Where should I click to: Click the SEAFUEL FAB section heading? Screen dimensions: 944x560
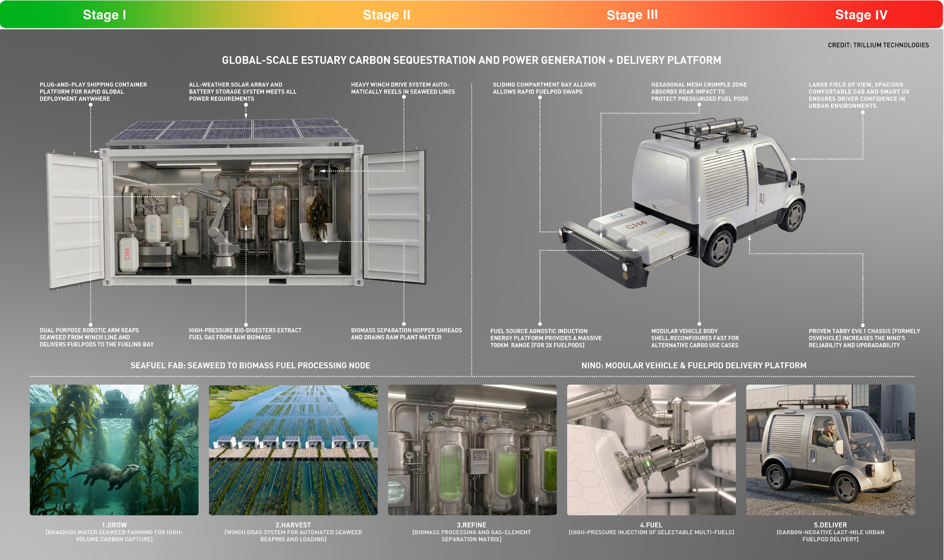pos(250,365)
